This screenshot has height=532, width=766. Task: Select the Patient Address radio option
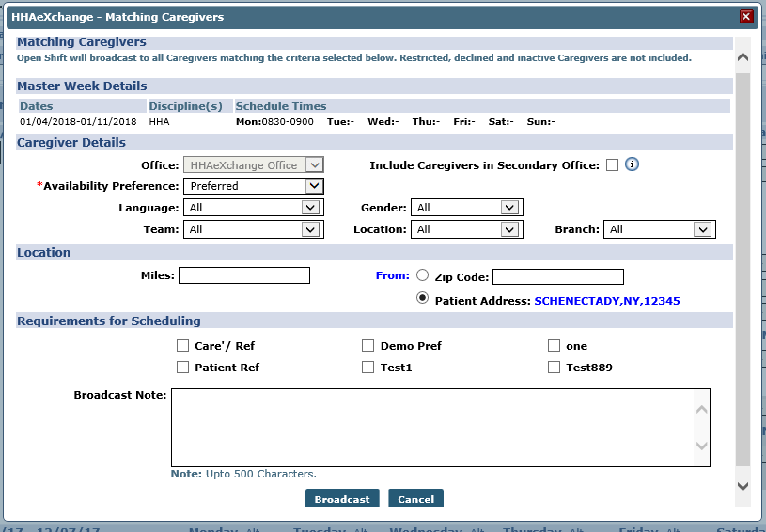tap(422, 298)
